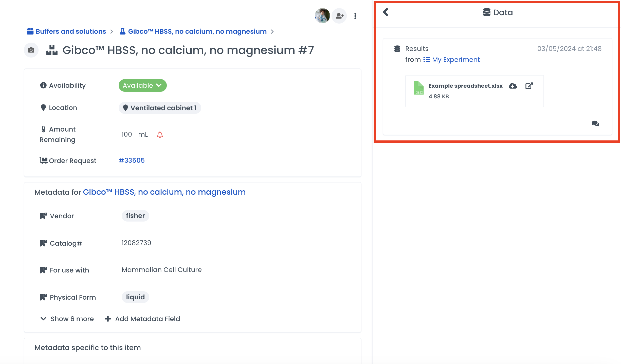Click the add collaborator person icon
621x364 pixels.
pos(339,16)
